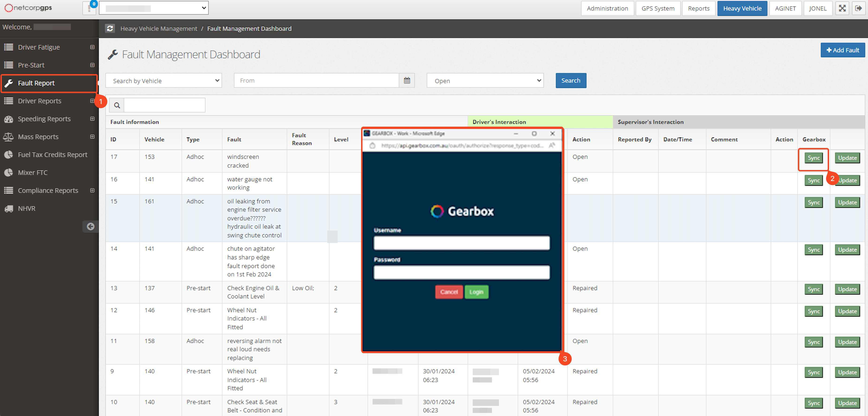Click the Add Fault button
Viewport: 868px width, 416px height.
pyautogui.click(x=843, y=50)
